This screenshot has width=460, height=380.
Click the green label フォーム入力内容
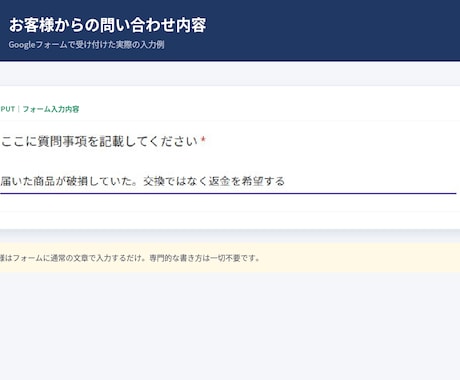click(51, 109)
